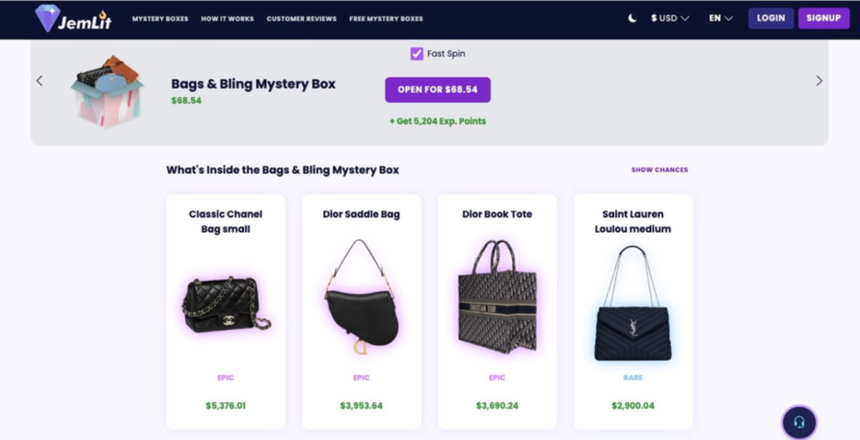
Task: Click the Signup button
Action: (824, 18)
